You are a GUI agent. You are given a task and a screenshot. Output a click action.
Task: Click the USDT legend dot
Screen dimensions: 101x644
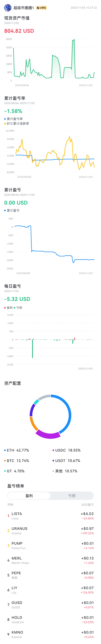click(x=53, y=460)
